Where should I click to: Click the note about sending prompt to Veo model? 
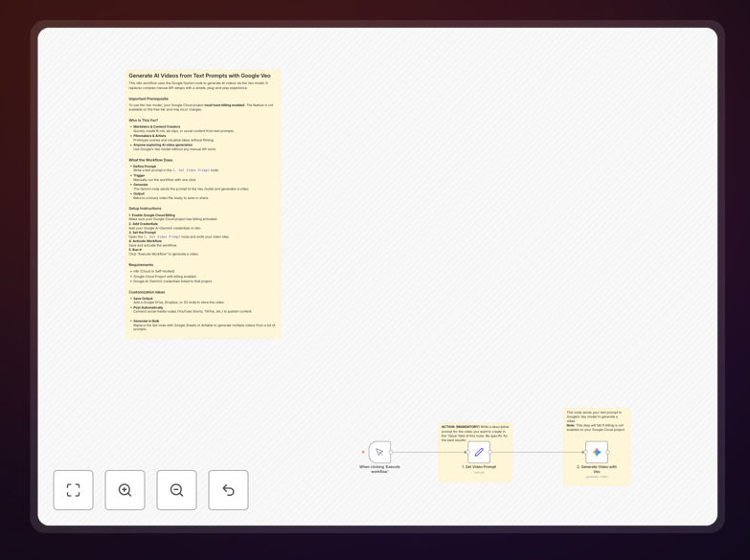(596, 421)
